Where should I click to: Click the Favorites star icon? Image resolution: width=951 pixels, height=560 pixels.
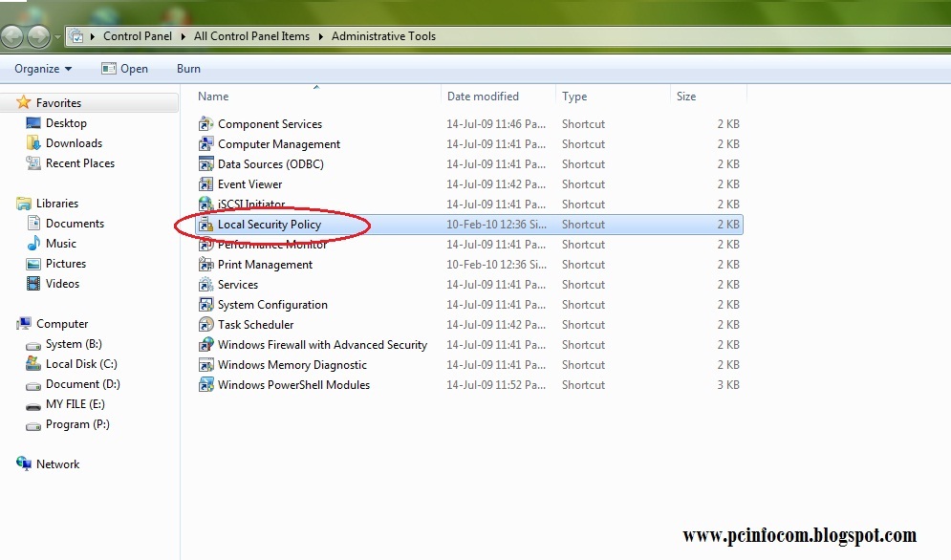tap(23, 102)
